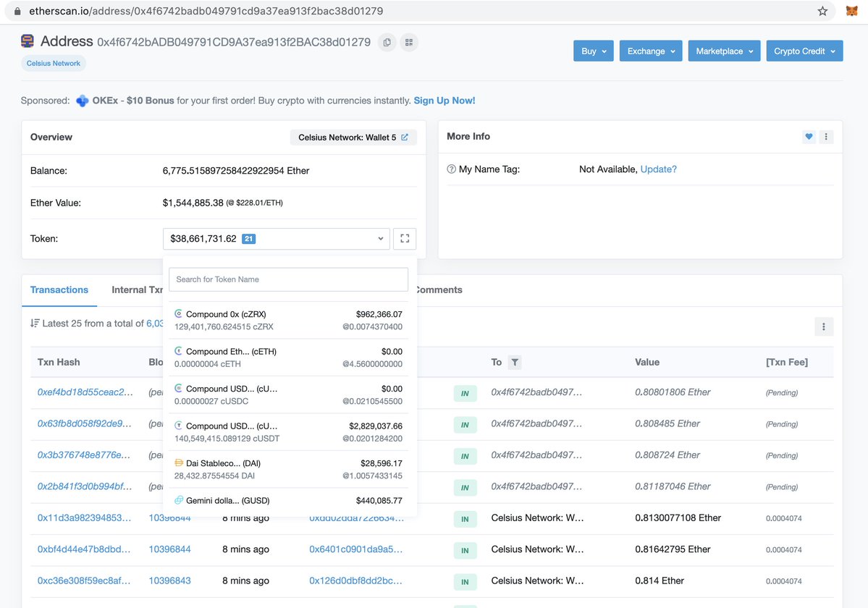Viewport: 868px width, 608px height.
Task: Click the 0.80801806 Ether value
Action: click(673, 392)
